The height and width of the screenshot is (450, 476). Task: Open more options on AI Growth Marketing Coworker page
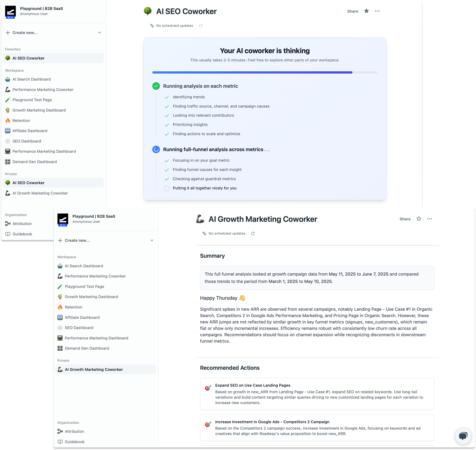tap(430, 219)
